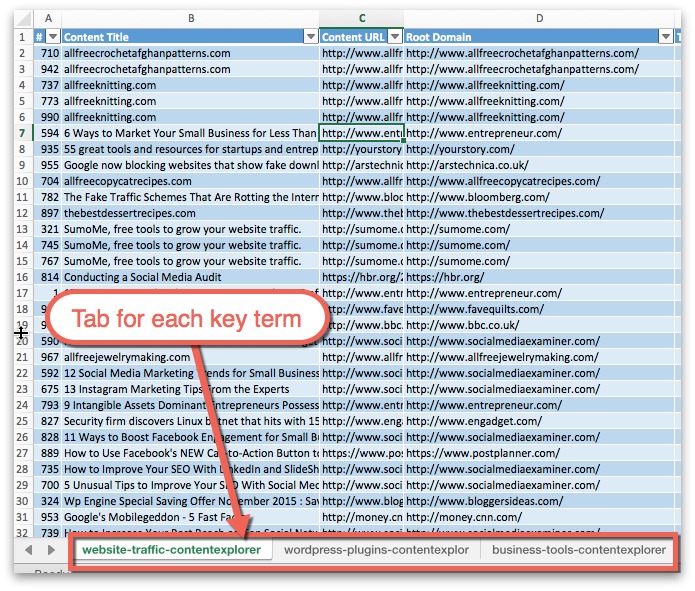
Task: Click https://hbr.org/ root domain cell
Action: 539,277
